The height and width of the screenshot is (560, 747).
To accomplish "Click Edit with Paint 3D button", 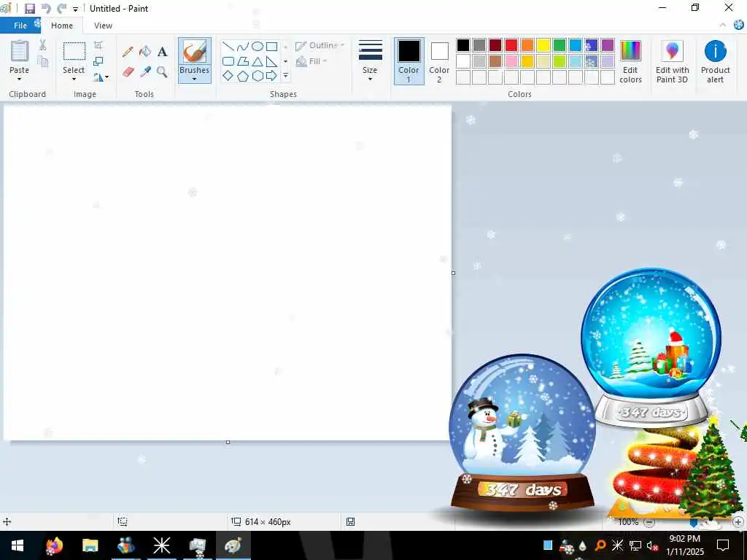I will tap(672, 62).
